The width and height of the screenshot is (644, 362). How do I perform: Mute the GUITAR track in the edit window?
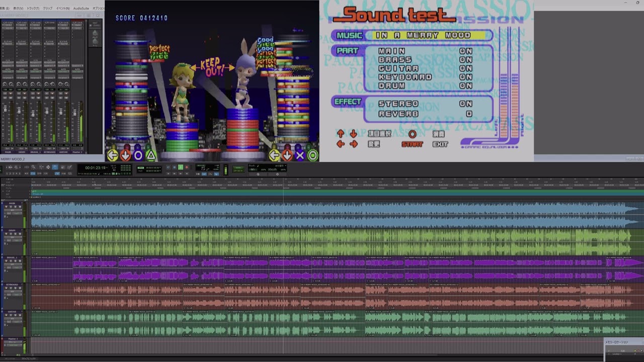[x=20, y=315]
